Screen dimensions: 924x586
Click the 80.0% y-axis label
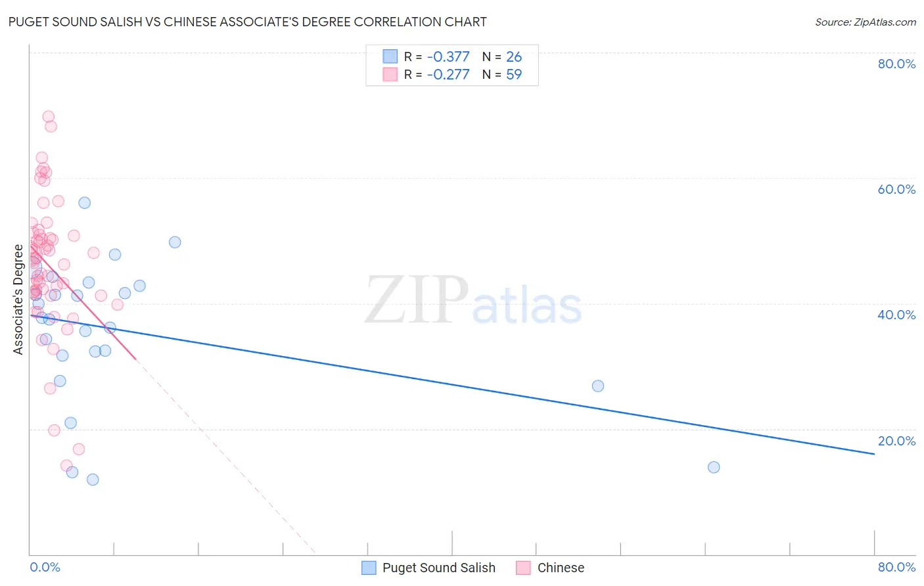click(x=896, y=64)
